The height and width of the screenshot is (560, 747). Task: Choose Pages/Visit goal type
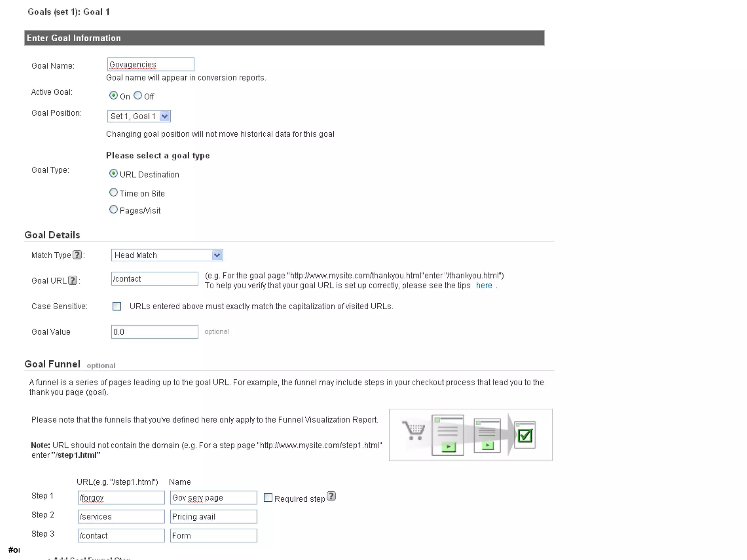113,210
